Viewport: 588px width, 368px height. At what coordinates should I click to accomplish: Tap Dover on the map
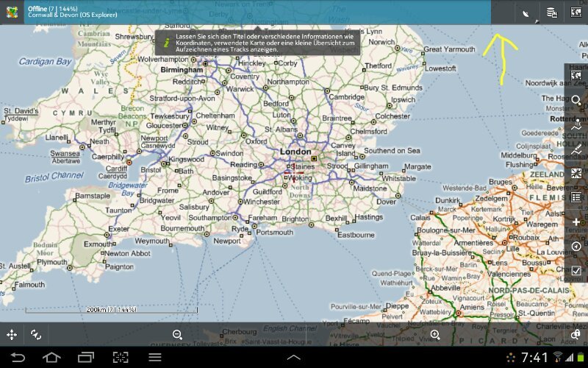click(x=387, y=202)
